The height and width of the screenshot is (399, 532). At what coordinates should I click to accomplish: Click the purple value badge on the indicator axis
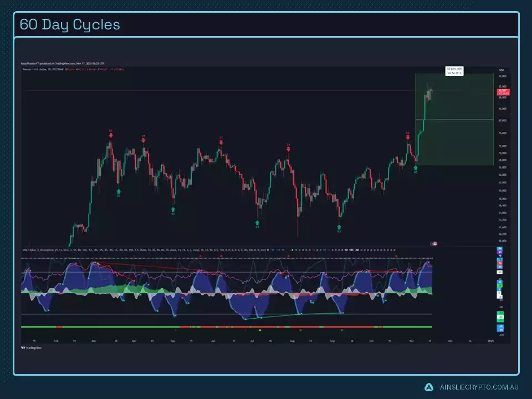(499, 252)
